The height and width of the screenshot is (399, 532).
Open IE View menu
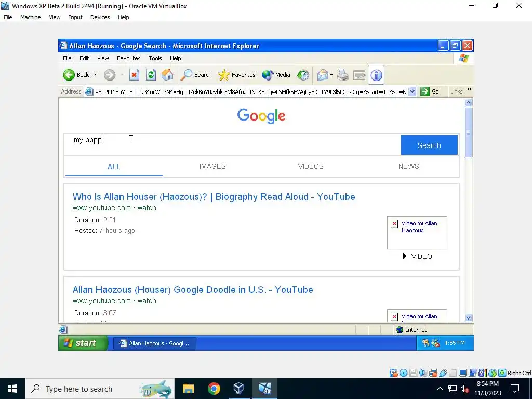[103, 58]
